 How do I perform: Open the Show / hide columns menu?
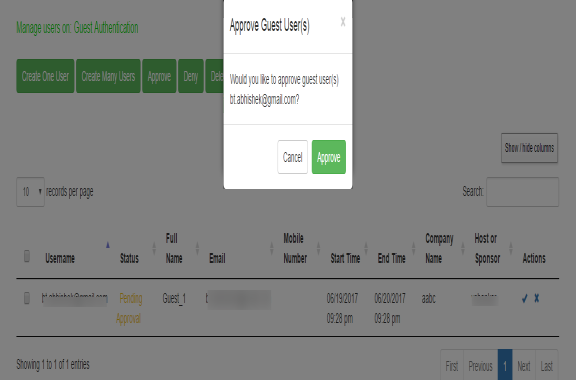(x=529, y=148)
